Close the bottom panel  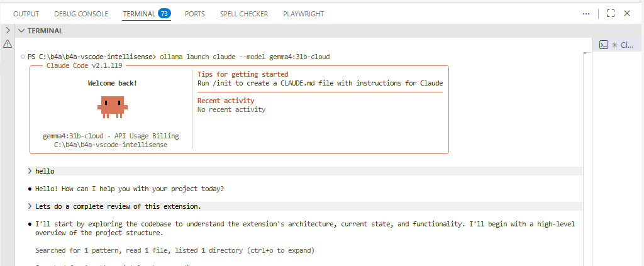point(627,14)
